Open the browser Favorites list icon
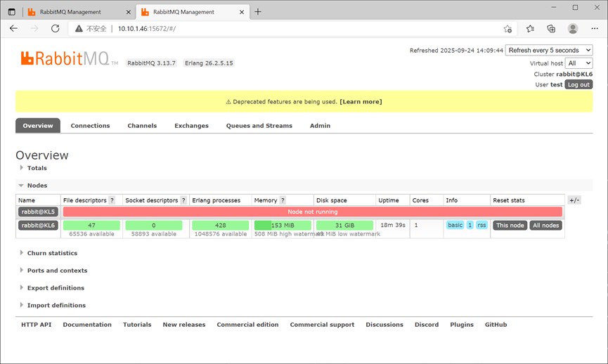Screen dimensions: 608x364 coord(530,29)
